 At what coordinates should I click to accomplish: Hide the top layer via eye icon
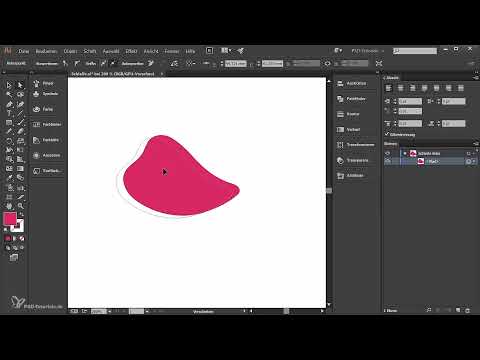(388, 153)
